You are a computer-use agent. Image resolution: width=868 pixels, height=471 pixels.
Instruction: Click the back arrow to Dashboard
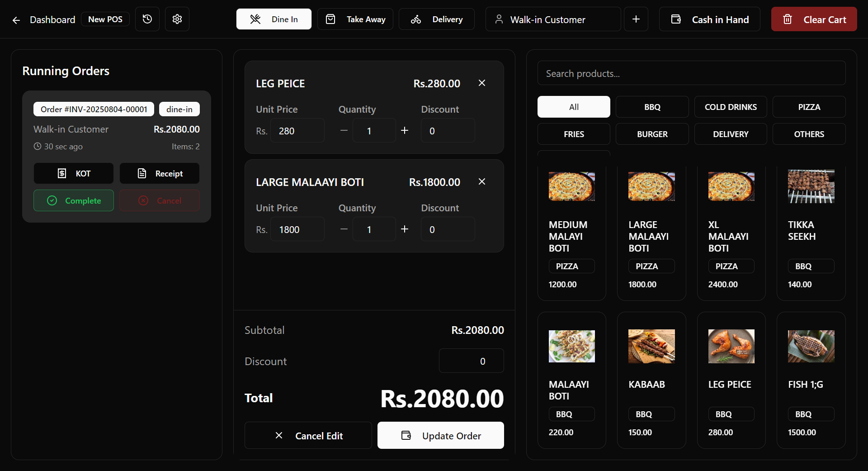pyautogui.click(x=16, y=20)
